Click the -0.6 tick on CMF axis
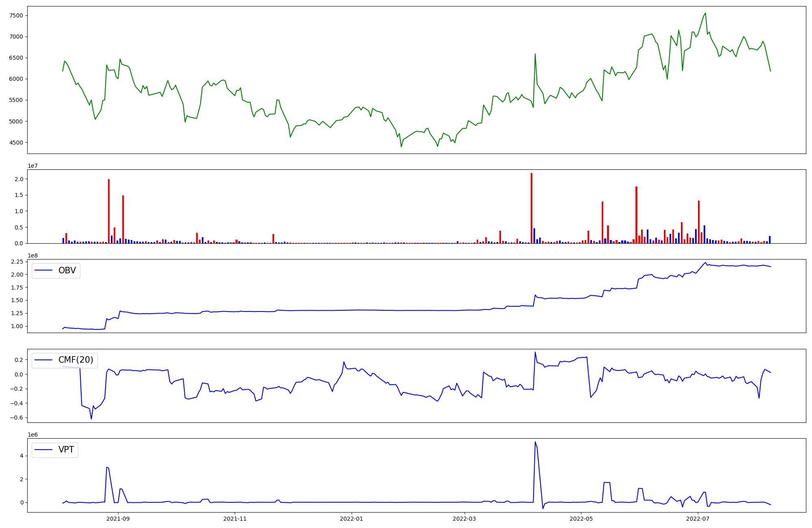This screenshot has width=812, height=528. point(17,418)
